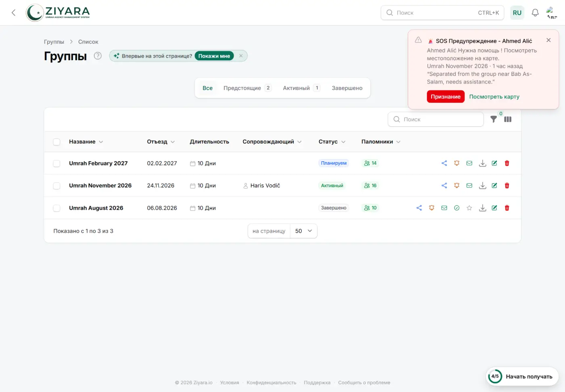The width and height of the screenshot is (565, 392).
Task: Click the Покажи мне button
Action: tap(214, 56)
